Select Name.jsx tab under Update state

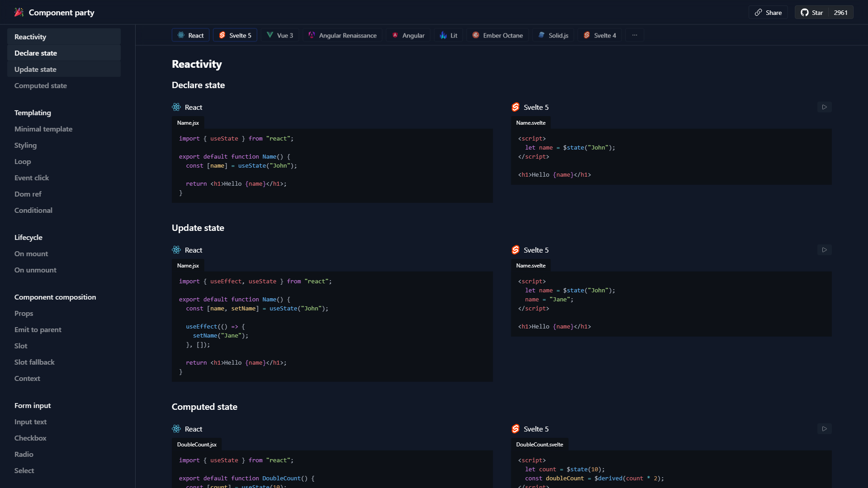188,266
